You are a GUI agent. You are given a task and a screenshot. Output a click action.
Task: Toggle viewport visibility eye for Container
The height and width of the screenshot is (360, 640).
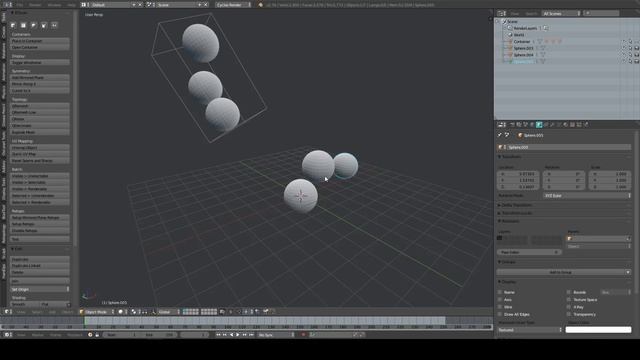624,42
